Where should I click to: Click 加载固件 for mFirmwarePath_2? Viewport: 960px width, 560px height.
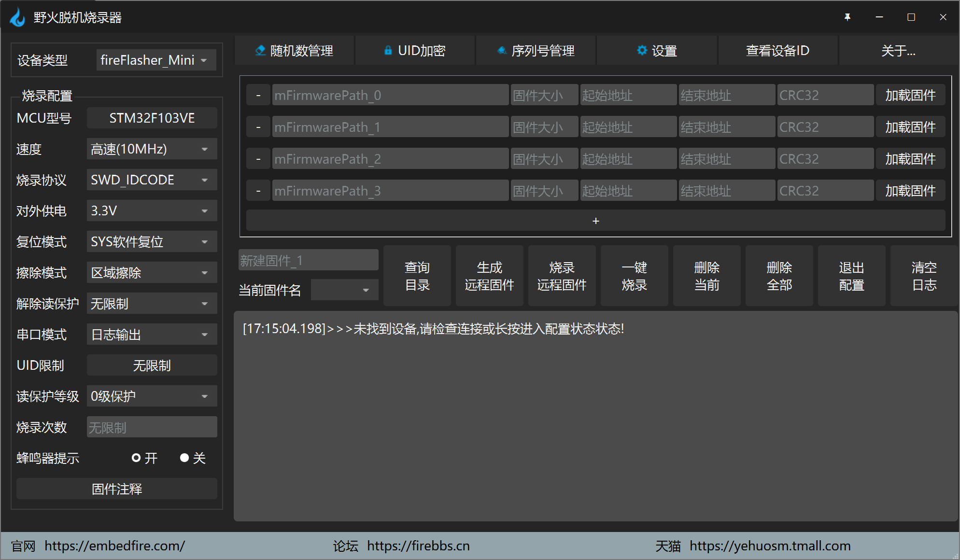coord(910,159)
